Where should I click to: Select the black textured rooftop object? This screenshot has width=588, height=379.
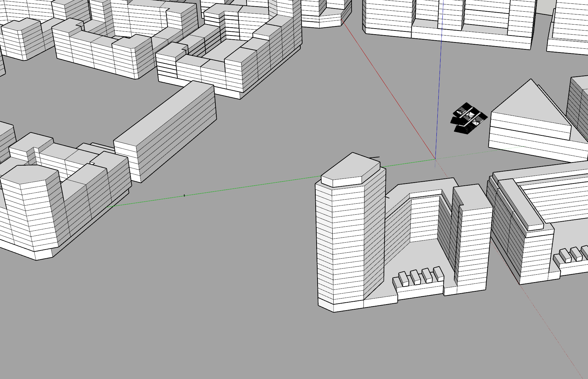[469, 118]
